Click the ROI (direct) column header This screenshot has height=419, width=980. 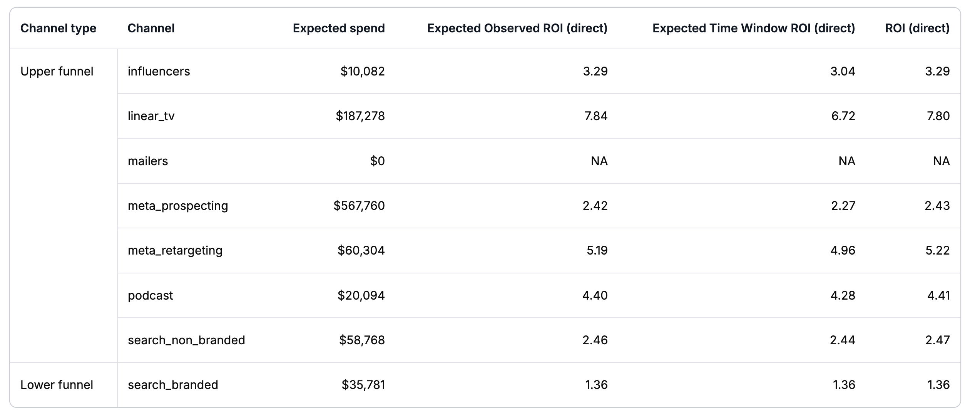[x=917, y=28]
